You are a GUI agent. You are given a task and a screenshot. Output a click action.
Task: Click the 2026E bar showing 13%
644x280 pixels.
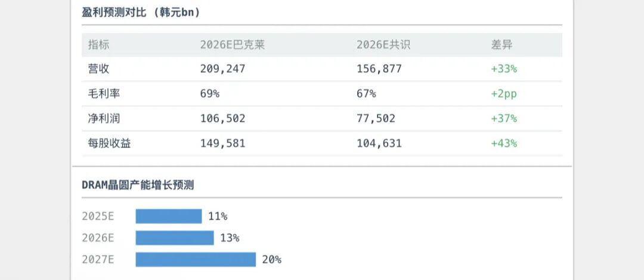pyautogui.click(x=175, y=238)
